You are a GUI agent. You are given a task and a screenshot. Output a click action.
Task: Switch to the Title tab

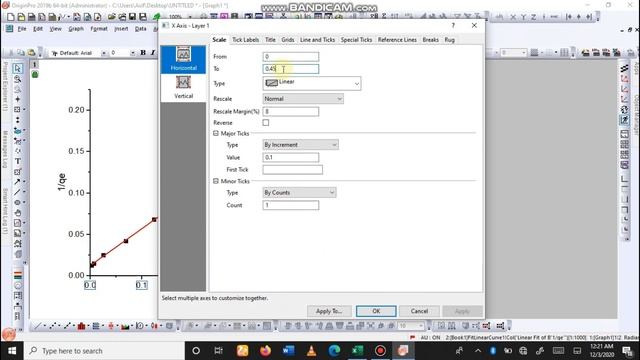pyautogui.click(x=270, y=40)
